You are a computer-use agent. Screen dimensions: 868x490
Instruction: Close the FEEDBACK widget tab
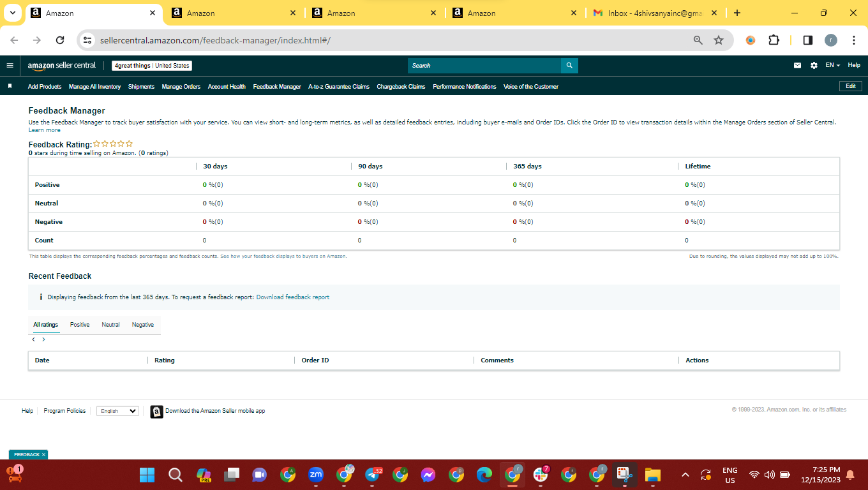click(43, 455)
